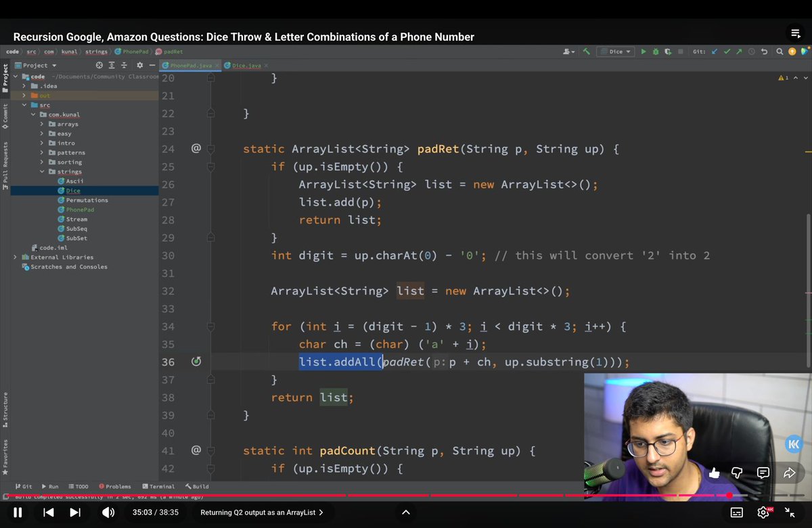This screenshot has height=528, width=812.
Task: Collapse the com.kunal package
Action: (x=33, y=114)
